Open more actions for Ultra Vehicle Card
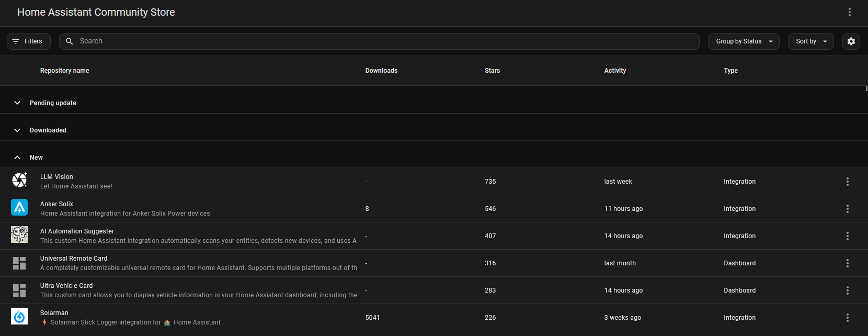Screen dimensions: 868x336 tap(847, 290)
